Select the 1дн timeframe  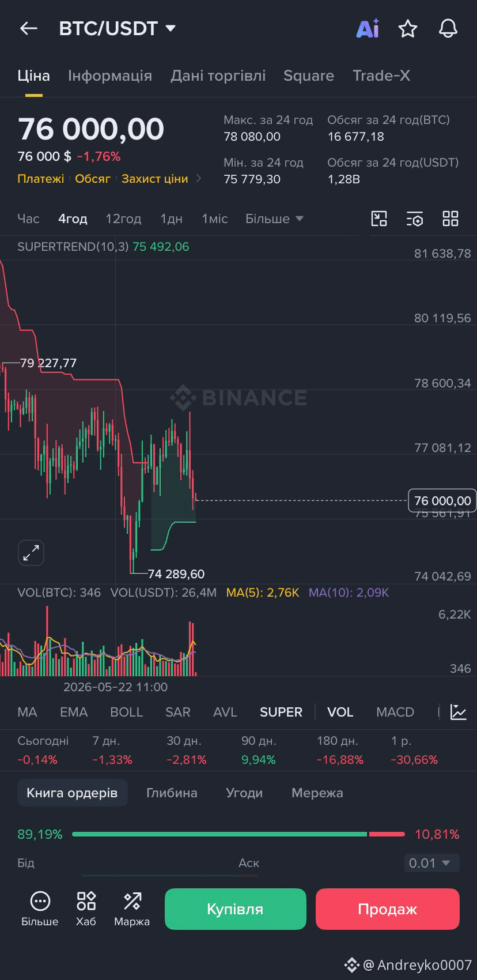click(x=171, y=218)
